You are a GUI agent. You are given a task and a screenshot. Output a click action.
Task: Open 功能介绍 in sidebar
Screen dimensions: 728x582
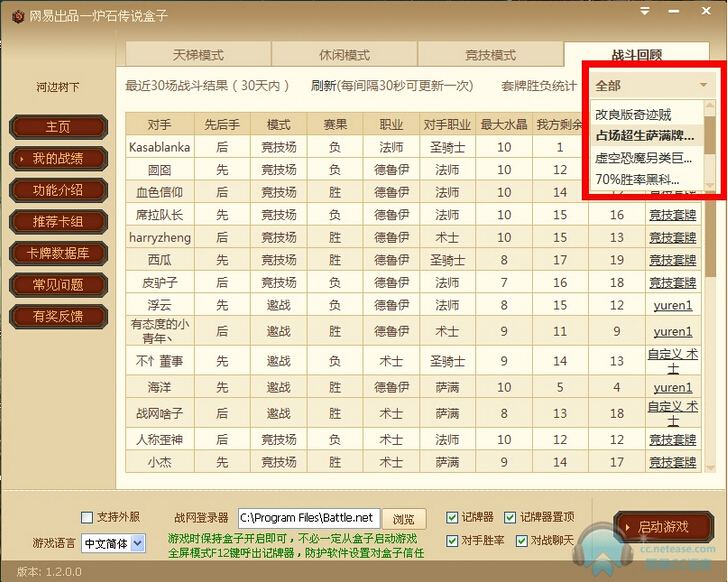click(x=58, y=190)
